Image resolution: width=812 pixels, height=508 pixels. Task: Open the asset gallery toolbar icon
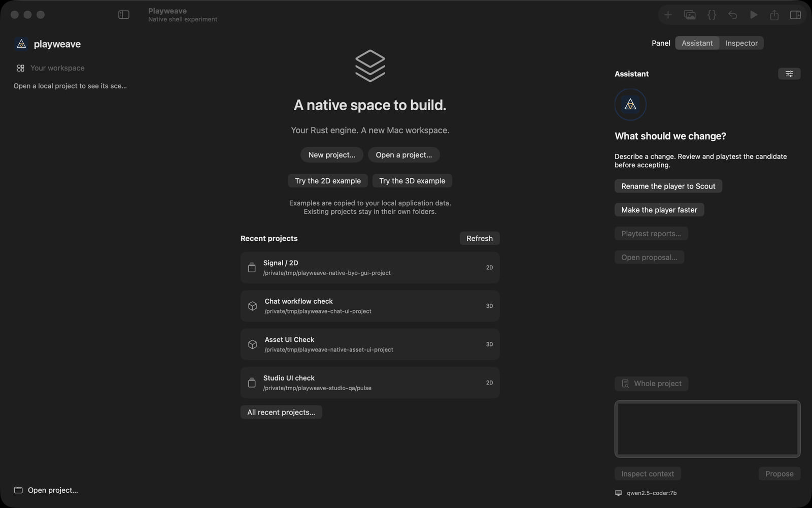[690, 15]
